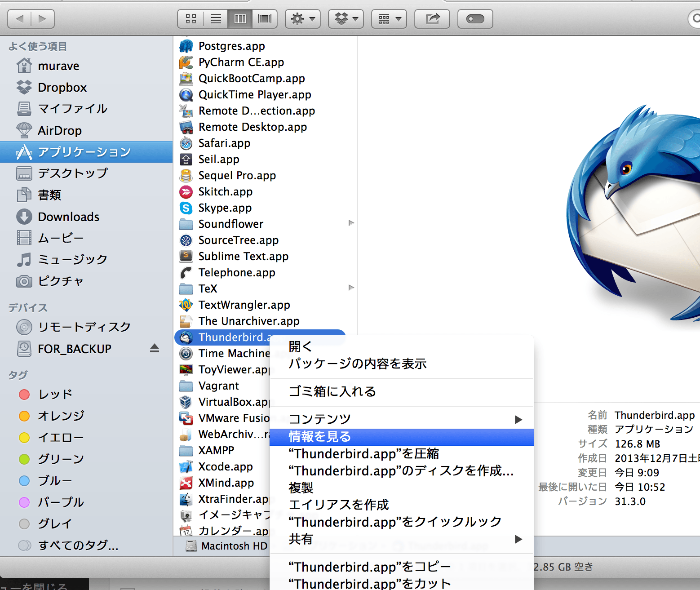Viewport: 700px width, 590px height.
Task: Open the 共有 submenu entry
Action: (402, 539)
